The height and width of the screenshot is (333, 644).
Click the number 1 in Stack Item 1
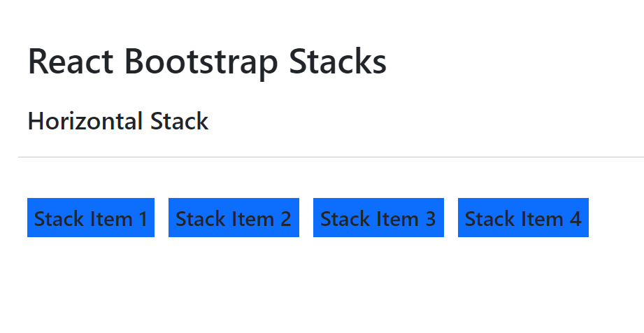(x=143, y=219)
